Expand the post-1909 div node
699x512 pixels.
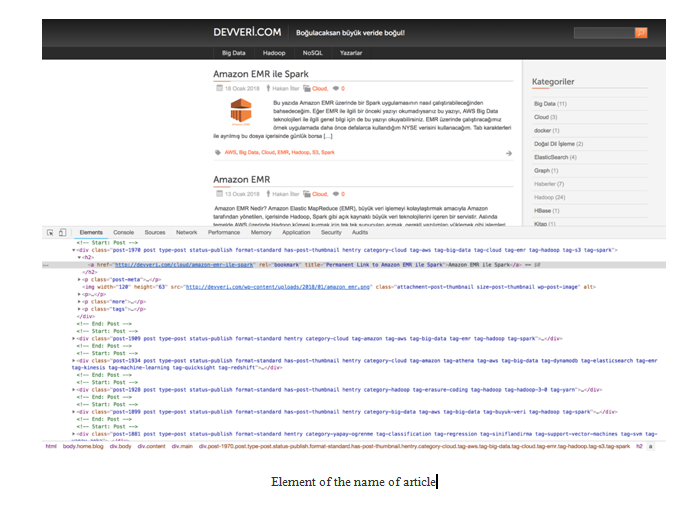[x=74, y=339]
